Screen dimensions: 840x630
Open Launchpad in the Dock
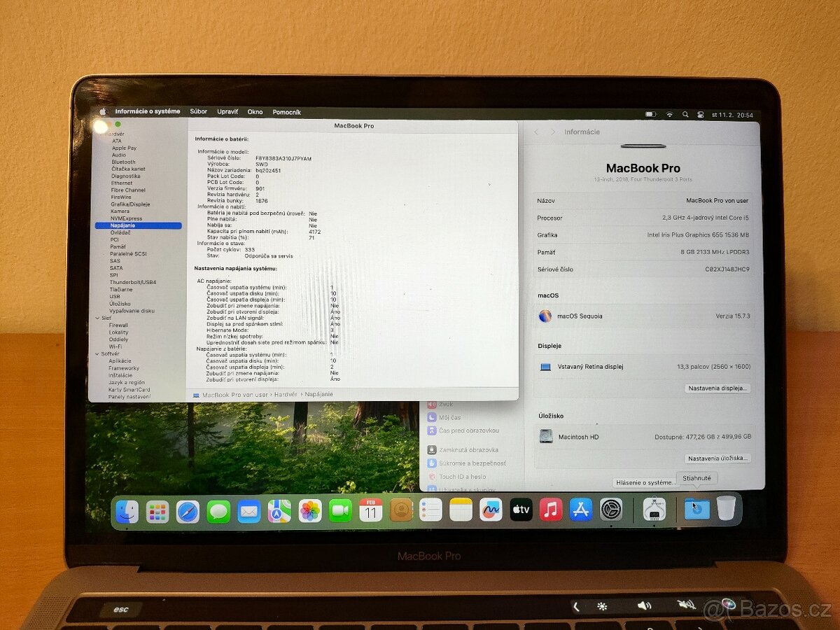(x=157, y=512)
